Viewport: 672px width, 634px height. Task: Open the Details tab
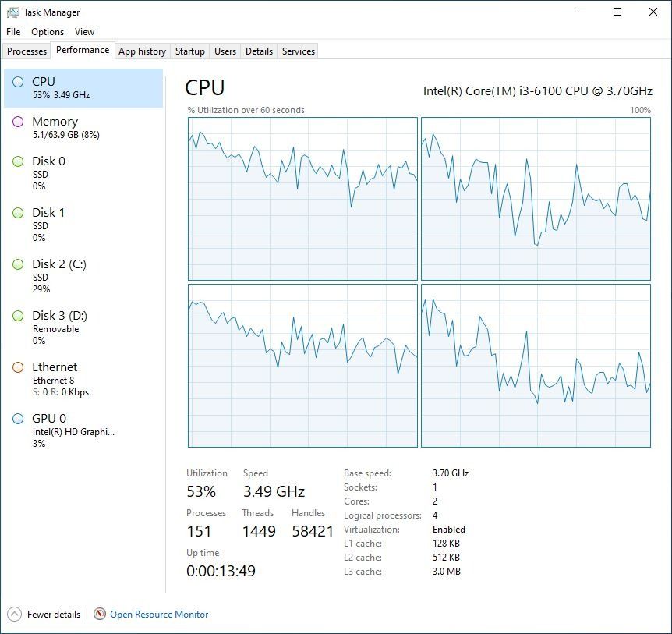click(259, 51)
